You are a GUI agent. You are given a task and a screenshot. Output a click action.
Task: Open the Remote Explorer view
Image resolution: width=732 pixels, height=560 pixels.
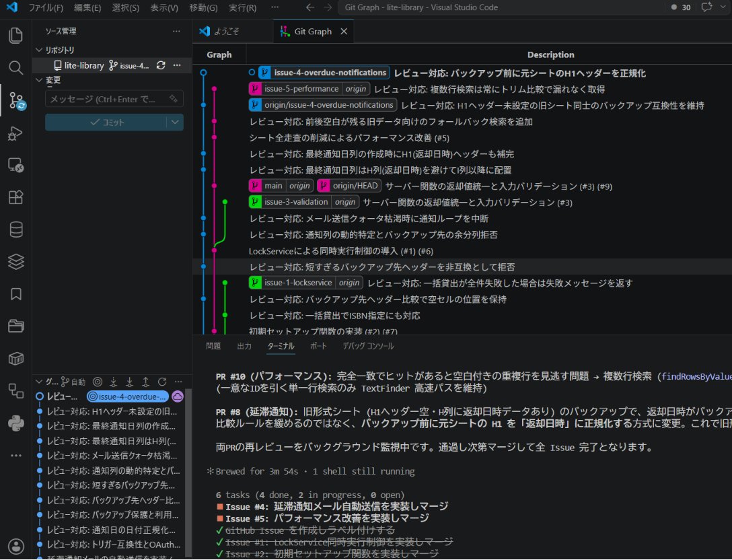click(16, 165)
